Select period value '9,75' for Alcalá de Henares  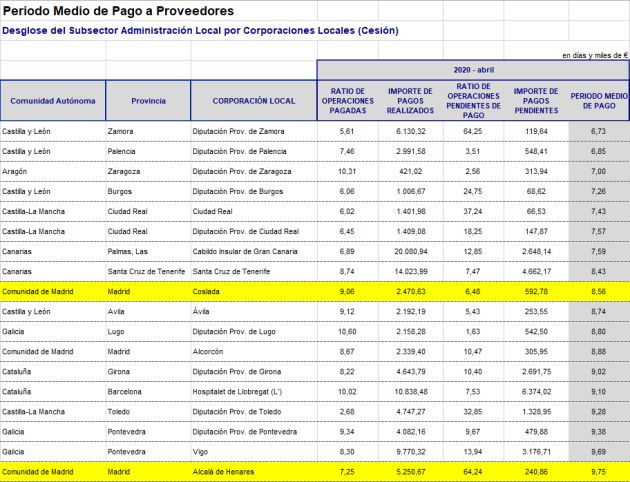pos(599,472)
